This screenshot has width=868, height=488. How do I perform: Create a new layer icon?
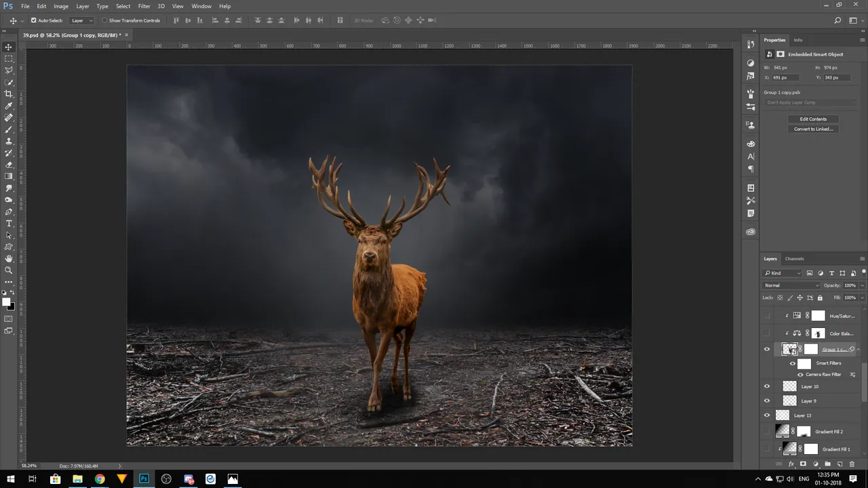[840, 464]
